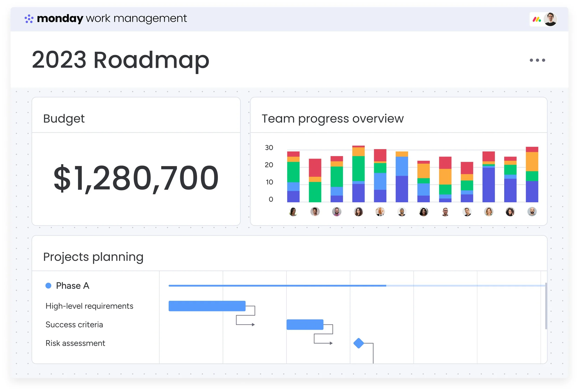Open the three-dot menu beside 2023 Roadmap
Image resolution: width=579 pixels, height=392 pixels.
point(537,60)
